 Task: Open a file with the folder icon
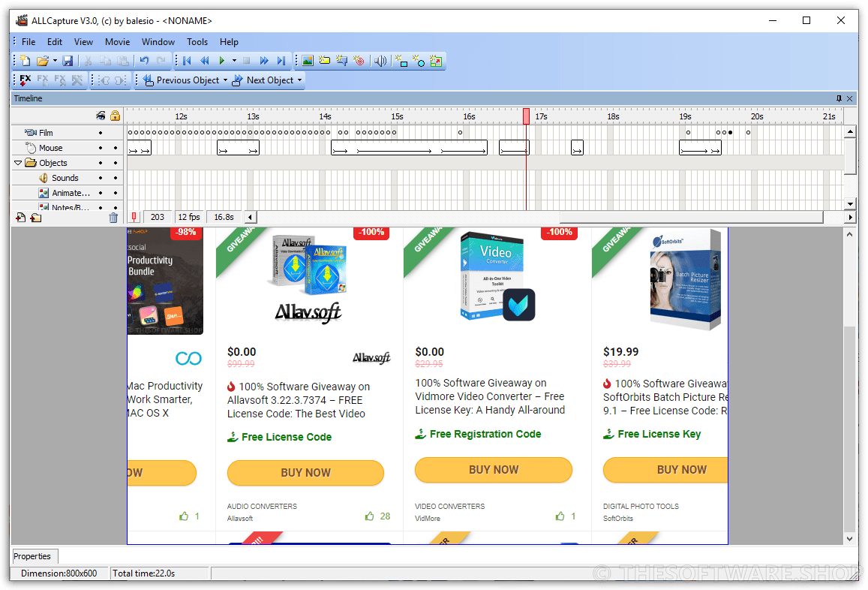[x=42, y=60]
